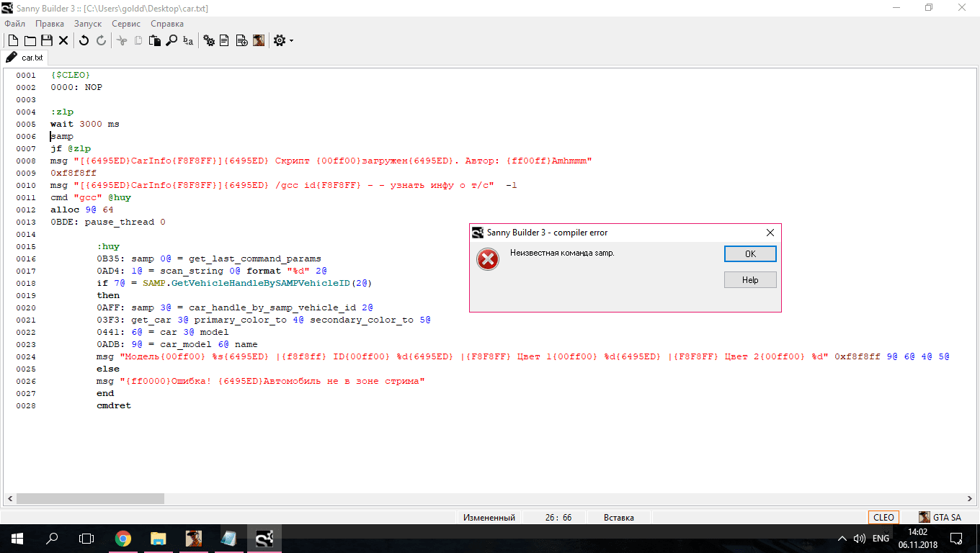Click the horizontal scrollbar left arrow
This screenshot has height=553, width=980.
coord(10,498)
